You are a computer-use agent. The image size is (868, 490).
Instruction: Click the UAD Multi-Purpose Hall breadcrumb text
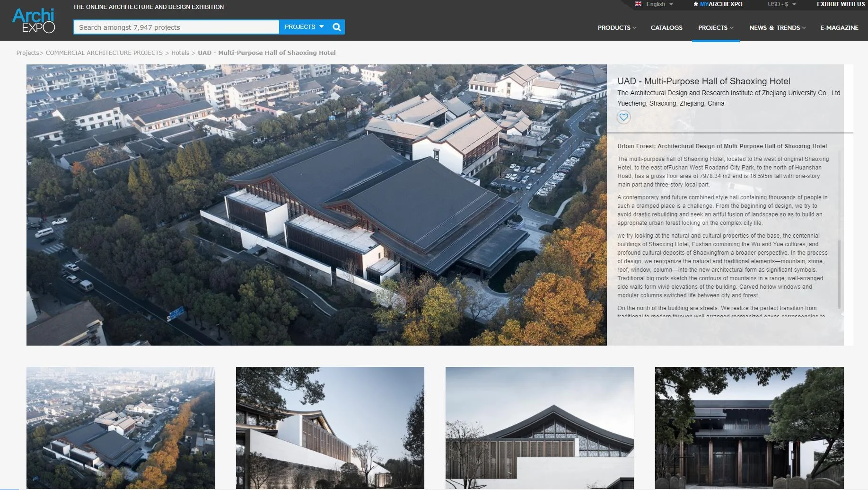click(267, 53)
